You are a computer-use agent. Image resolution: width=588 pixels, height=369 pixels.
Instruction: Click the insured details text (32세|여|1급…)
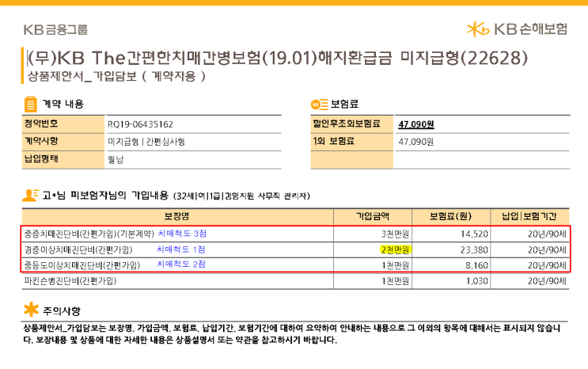241,196
